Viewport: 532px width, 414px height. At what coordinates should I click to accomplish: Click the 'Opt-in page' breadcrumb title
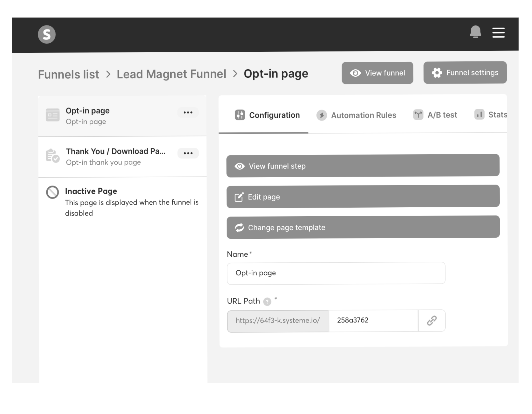[276, 74]
